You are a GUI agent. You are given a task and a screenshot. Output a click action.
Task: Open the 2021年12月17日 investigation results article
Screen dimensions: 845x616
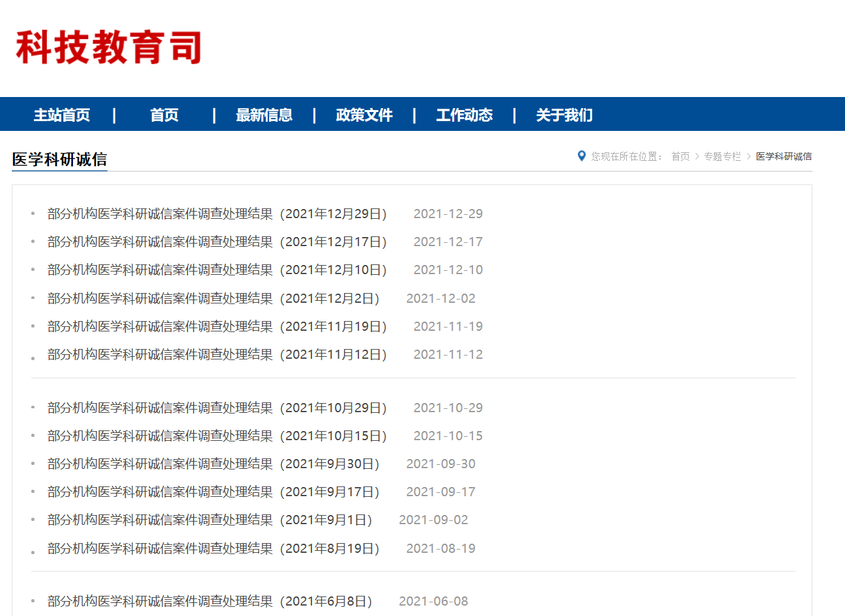click(218, 242)
